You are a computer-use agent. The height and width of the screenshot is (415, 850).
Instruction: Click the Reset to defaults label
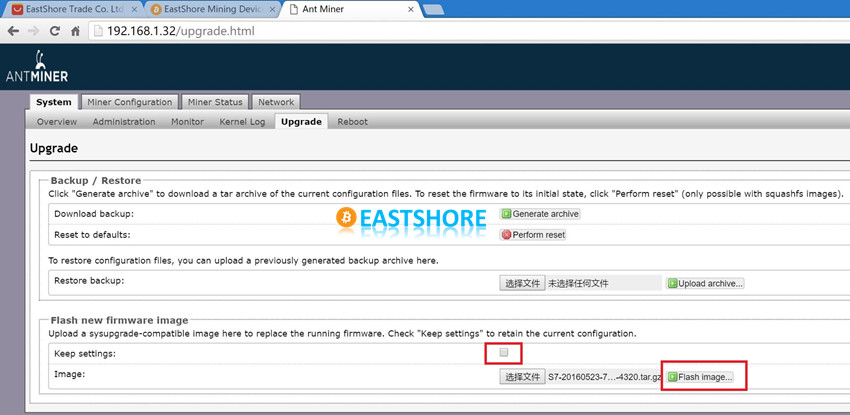click(x=92, y=235)
